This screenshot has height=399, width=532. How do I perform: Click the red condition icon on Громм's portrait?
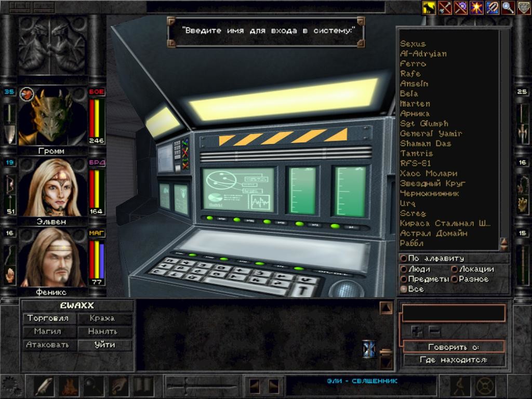pyautogui.click(x=27, y=95)
